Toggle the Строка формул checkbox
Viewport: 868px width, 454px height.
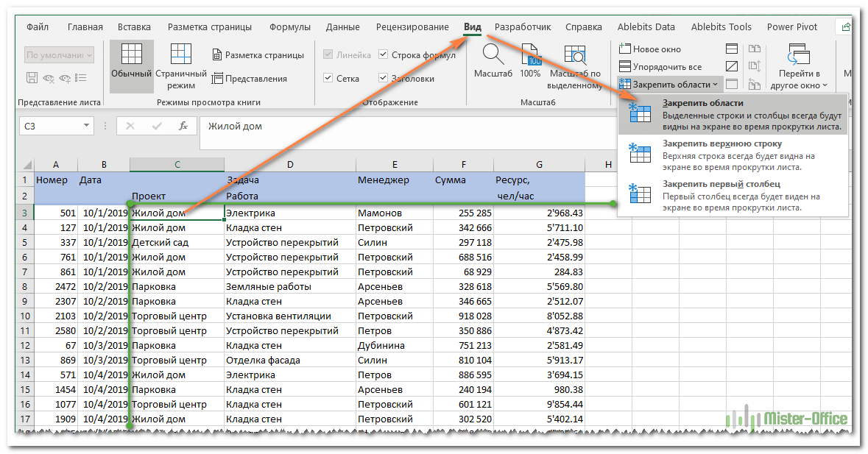pyautogui.click(x=383, y=54)
